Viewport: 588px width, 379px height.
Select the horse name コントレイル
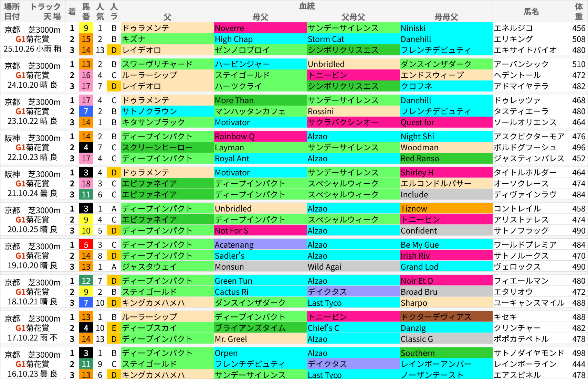coord(517,209)
